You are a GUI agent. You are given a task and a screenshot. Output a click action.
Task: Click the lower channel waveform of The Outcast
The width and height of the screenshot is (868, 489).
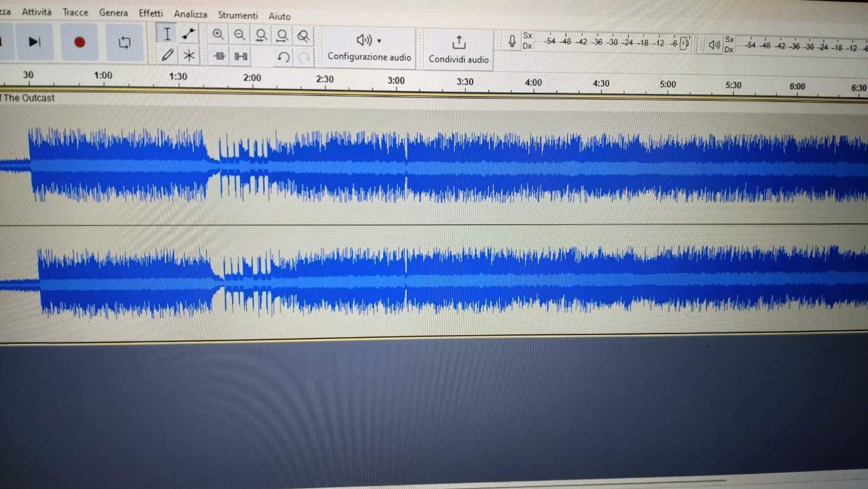click(434, 282)
